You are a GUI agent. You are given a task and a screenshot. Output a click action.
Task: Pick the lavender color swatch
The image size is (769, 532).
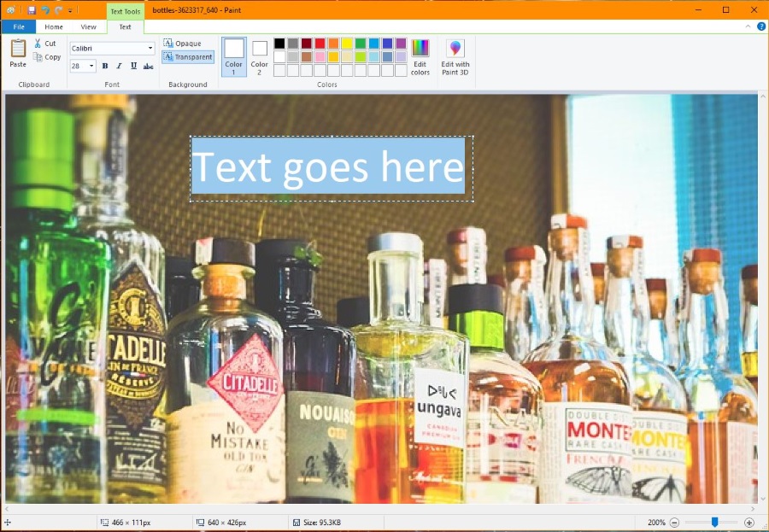coord(401,57)
